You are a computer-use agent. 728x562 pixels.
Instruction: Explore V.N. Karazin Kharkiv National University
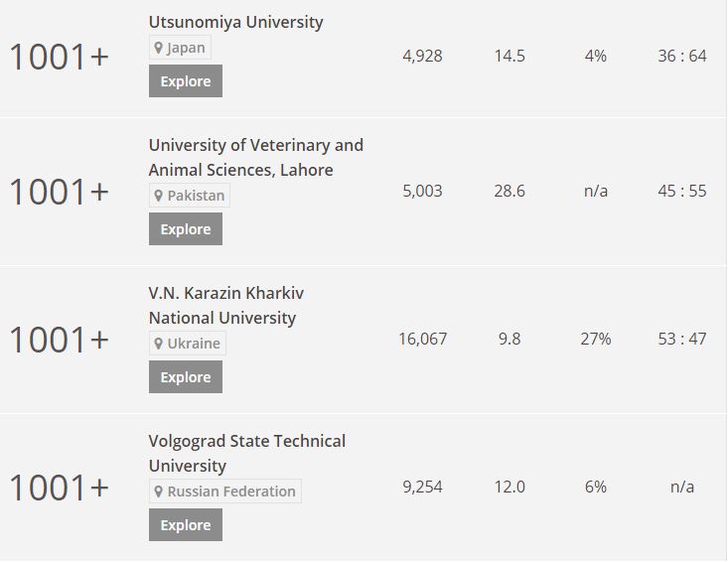[186, 377]
